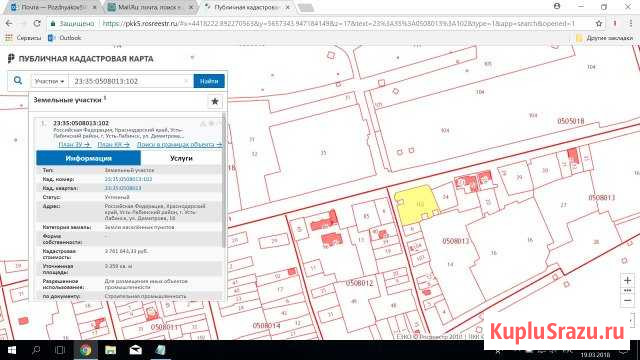Click the result title 23:35:0508013:102
The height and width of the screenshot is (360, 640).
pos(81,123)
